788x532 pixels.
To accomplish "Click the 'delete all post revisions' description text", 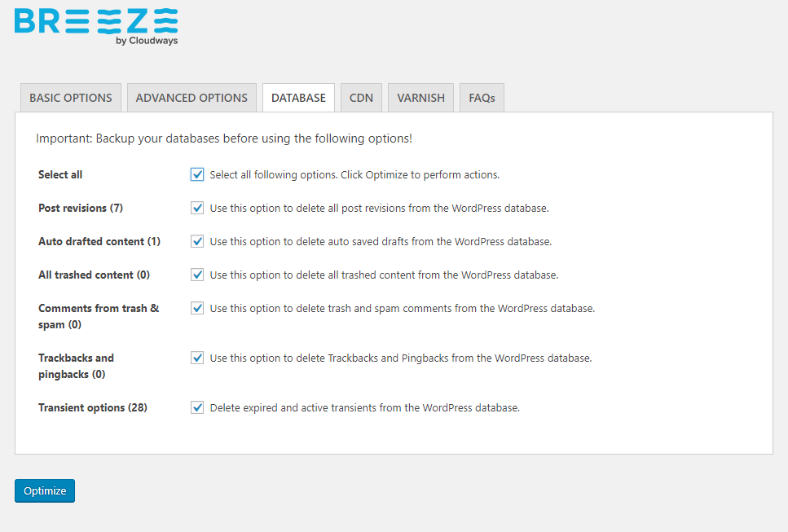I will [379, 208].
